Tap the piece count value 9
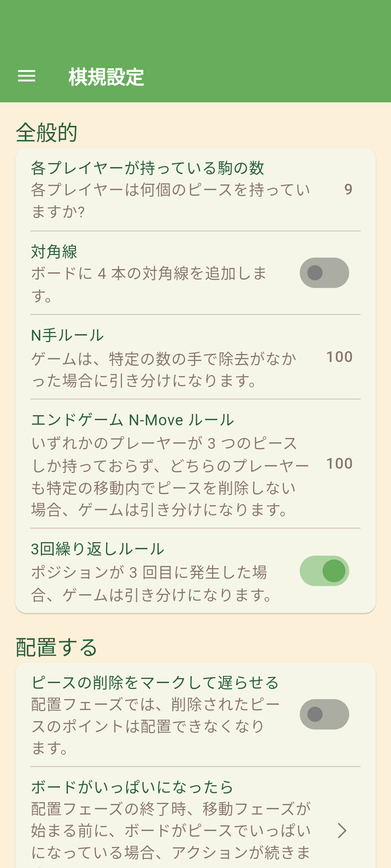391x868 pixels. coord(348,190)
